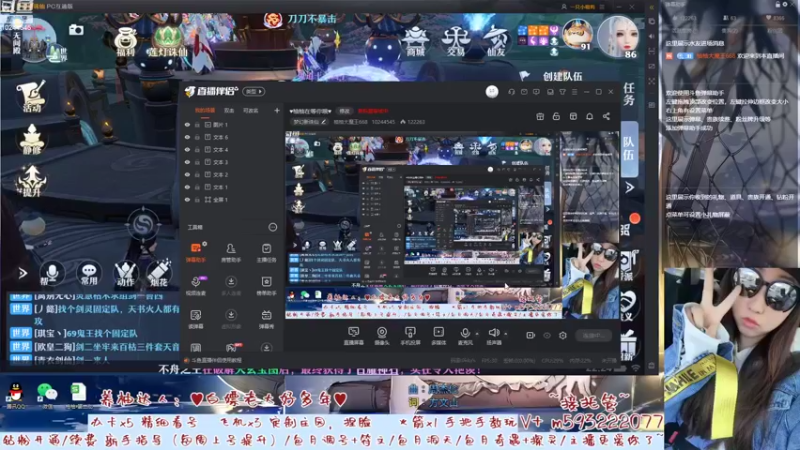Open the 房管助手 tool icon
This screenshot has width=800, height=450.
pyautogui.click(x=231, y=252)
